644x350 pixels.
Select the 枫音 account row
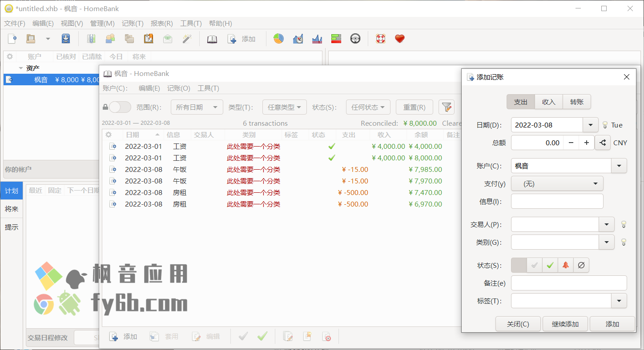pyautogui.click(x=52, y=80)
